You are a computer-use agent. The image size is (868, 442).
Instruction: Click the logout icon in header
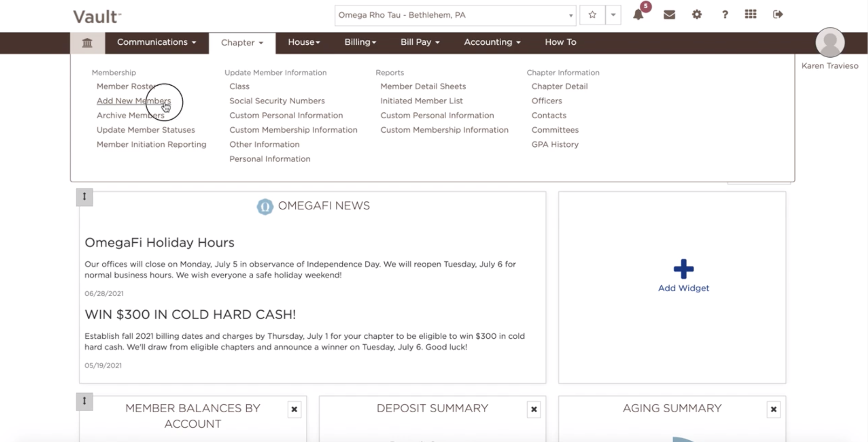pyautogui.click(x=778, y=15)
